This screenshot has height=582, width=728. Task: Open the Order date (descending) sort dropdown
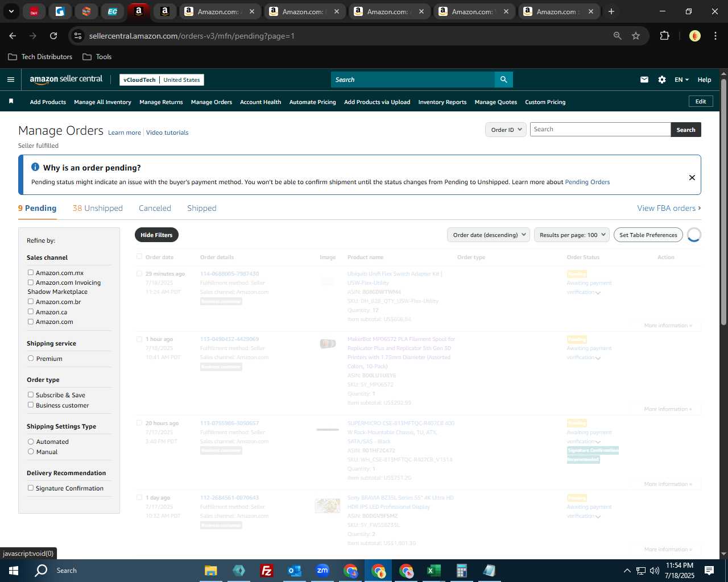(x=489, y=235)
